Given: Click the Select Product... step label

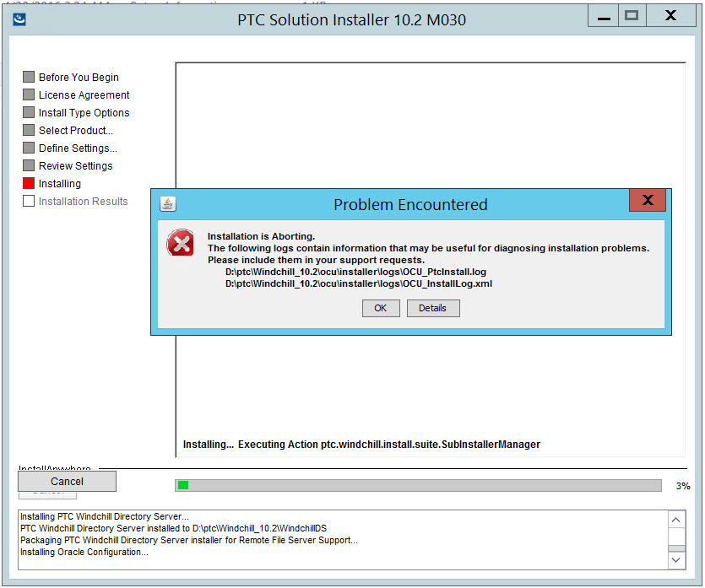Looking at the screenshot, I should (x=76, y=130).
